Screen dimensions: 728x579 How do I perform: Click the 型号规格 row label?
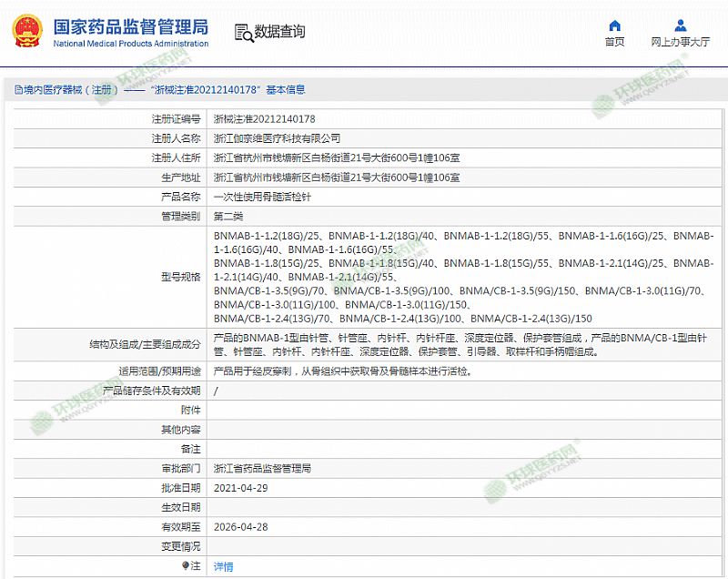(x=181, y=278)
